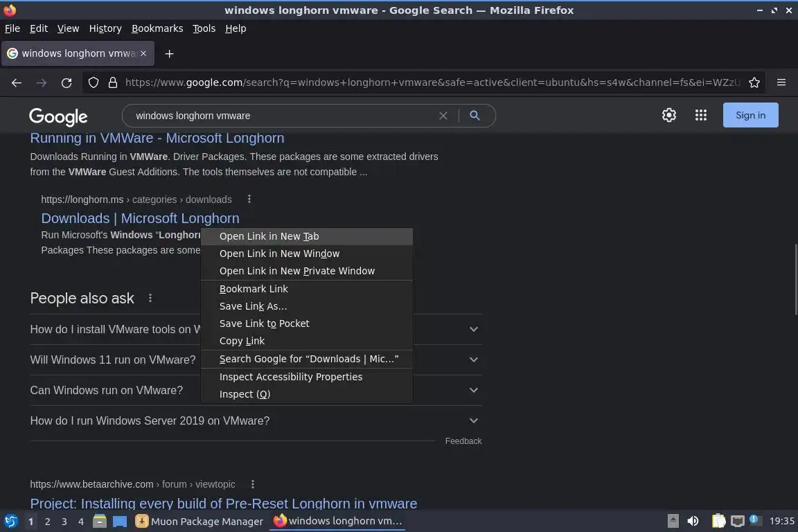
Task: Open the Tools menu
Action: pyautogui.click(x=204, y=28)
